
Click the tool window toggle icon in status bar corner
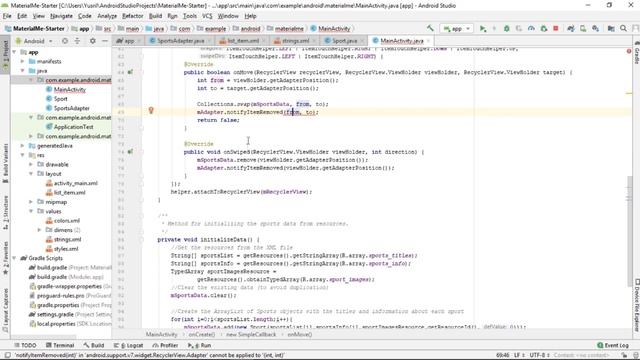(x=7, y=355)
